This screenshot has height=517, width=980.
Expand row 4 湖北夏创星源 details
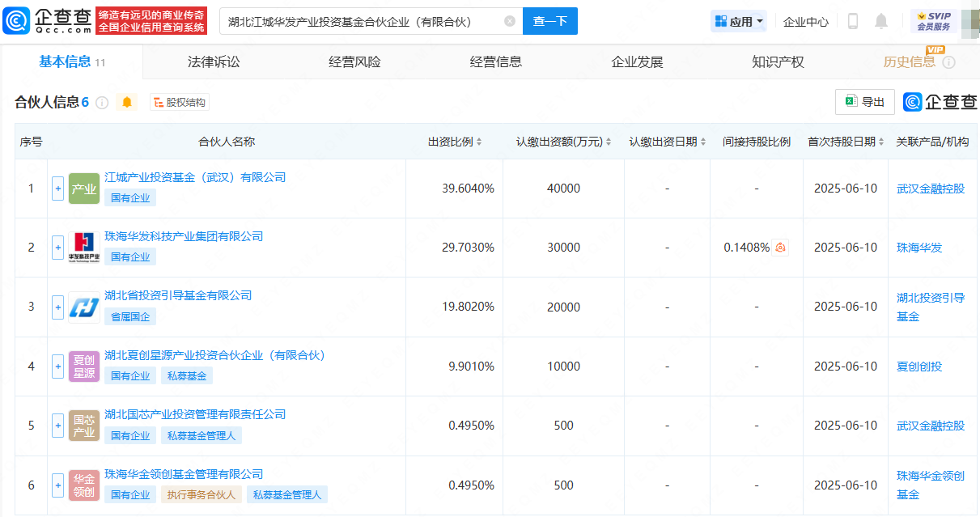57,367
